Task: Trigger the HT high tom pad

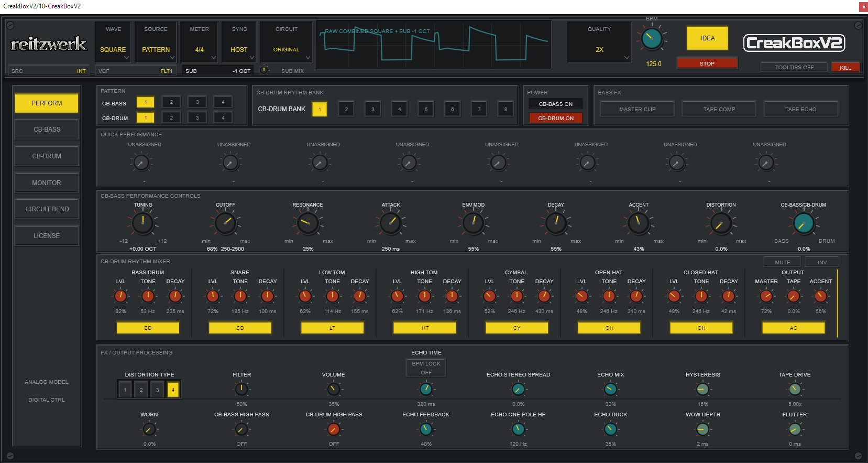Action: [x=425, y=328]
